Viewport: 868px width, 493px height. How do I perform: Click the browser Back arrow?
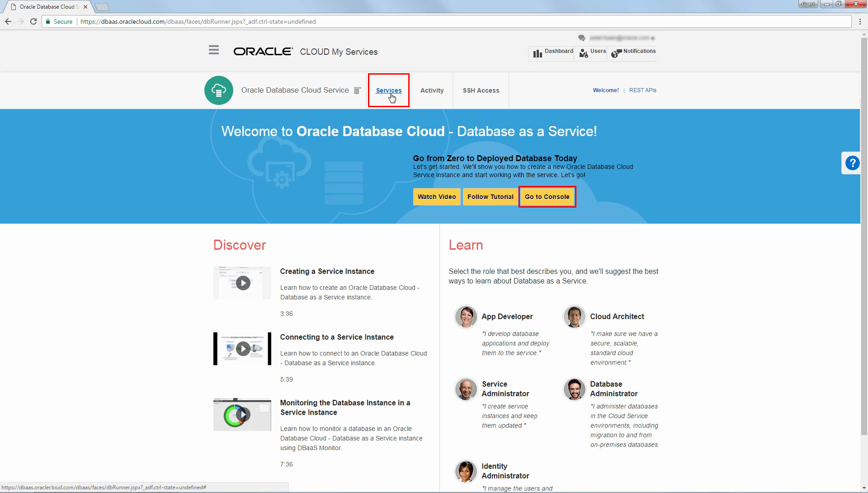pyautogui.click(x=8, y=21)
